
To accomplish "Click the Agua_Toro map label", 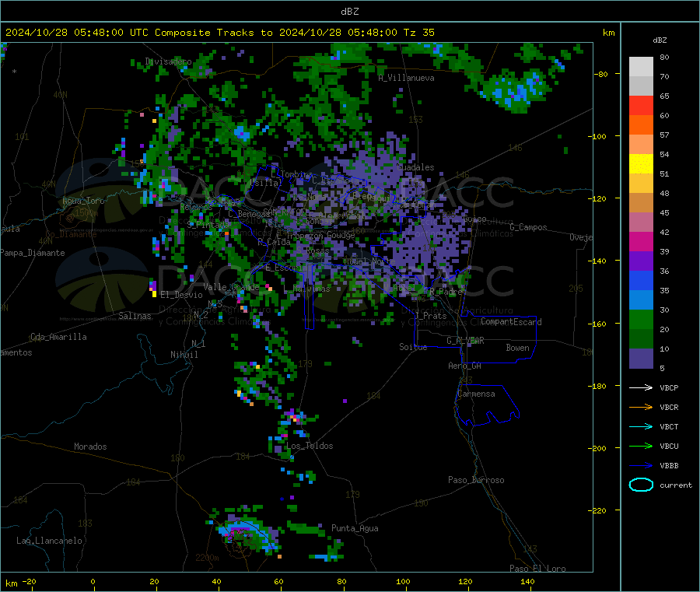I will pyautogui.click(x=83, y=201).
